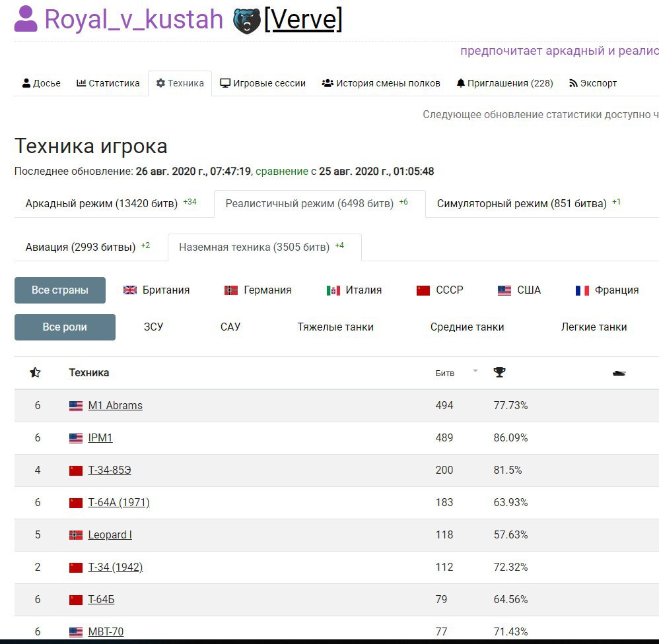Filter vehicles by САУ role
659x644 pixels.
230,327
